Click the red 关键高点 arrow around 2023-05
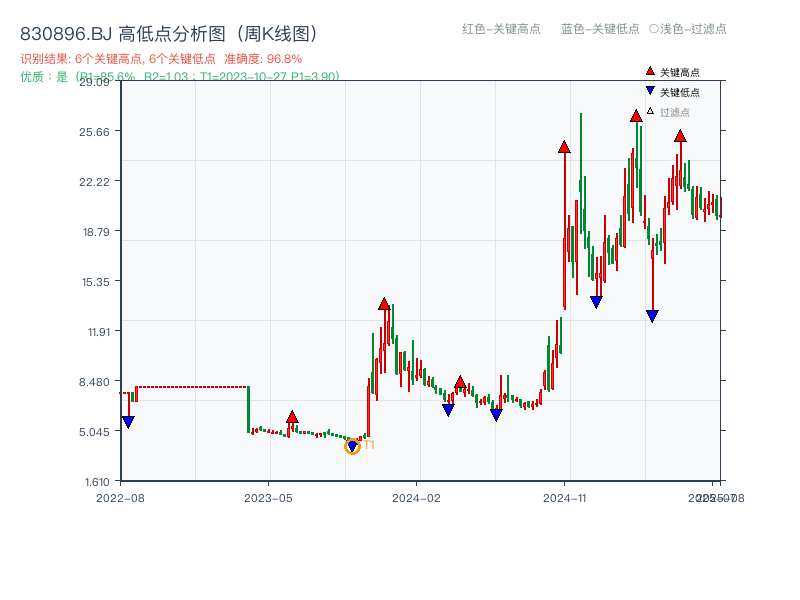800x600 pixels. (x=292, y=414)
